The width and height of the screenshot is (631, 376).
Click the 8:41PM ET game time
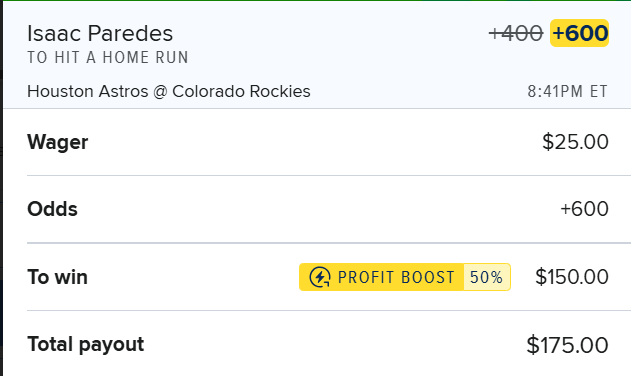[x=567, y=91]
